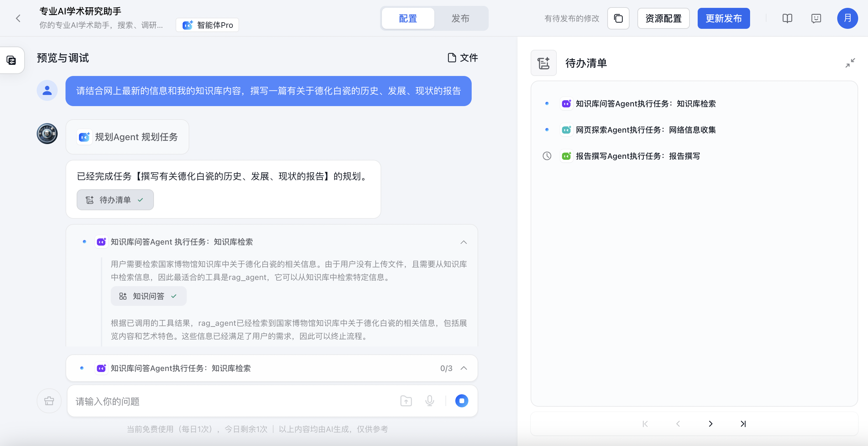Open the documentation book icon
This screenshot has height=446, width=868.
[x=787, y=18]
